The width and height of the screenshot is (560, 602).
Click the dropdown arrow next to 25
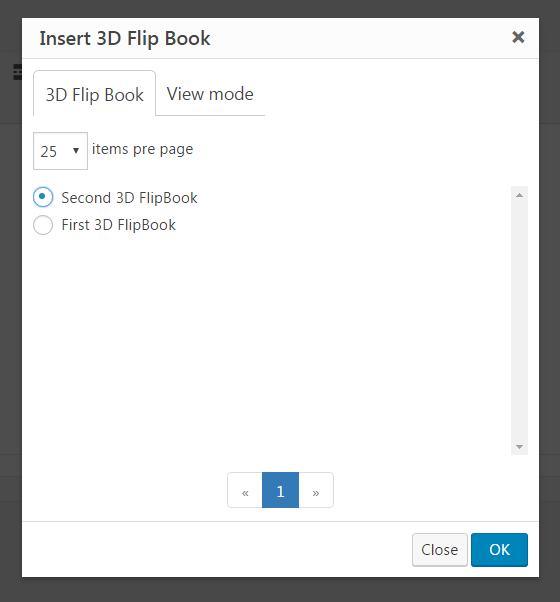(76, 151)
